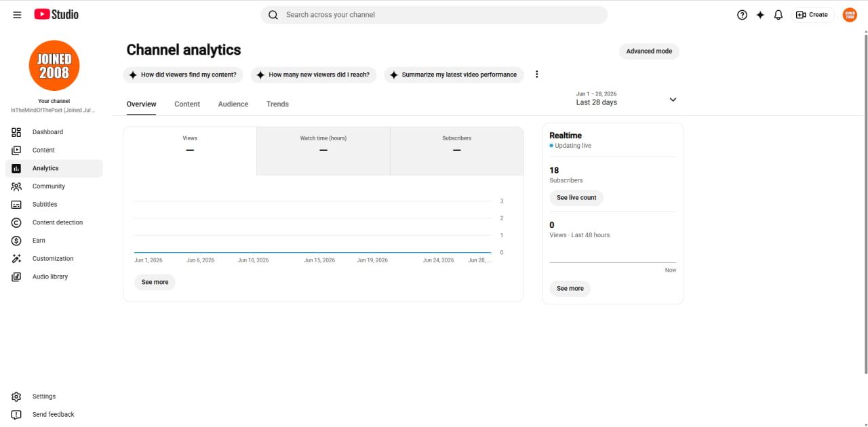The height and width of the screenshot is (427, 868).
Task: Click Summarize my latest video performance chip
Action: point(454,75)
